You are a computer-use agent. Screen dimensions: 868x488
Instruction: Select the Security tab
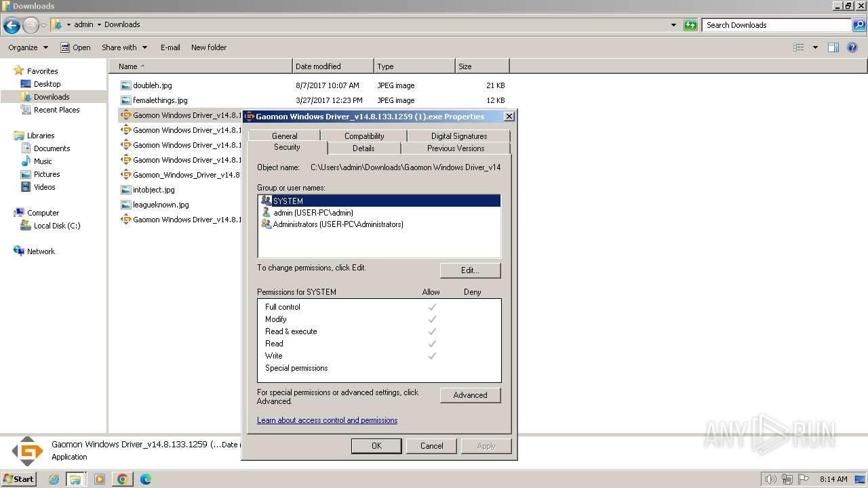tap(287, 147)
